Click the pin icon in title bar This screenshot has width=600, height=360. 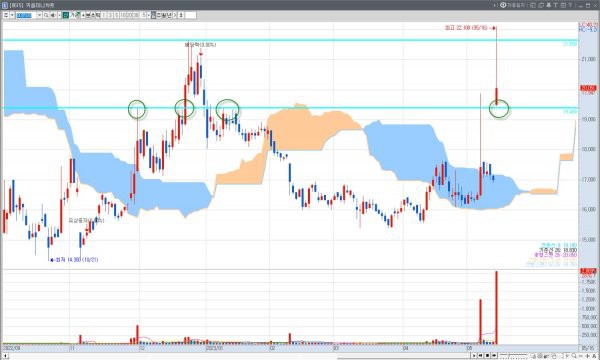[548, 5]
